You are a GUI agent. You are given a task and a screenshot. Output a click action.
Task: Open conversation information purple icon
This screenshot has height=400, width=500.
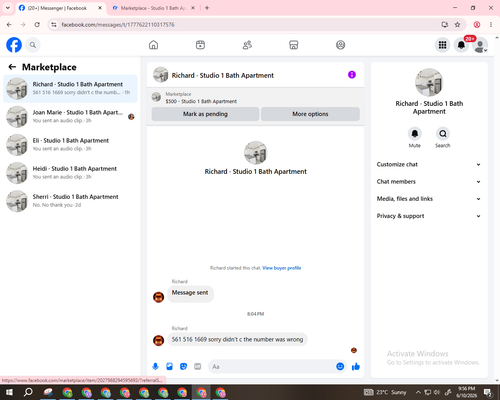[x=352, y=75]
